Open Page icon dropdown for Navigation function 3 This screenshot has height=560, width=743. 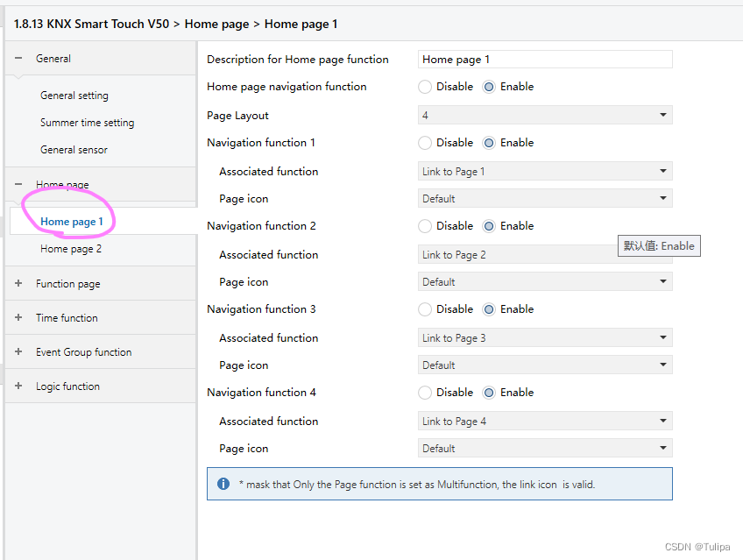(545, 365)
